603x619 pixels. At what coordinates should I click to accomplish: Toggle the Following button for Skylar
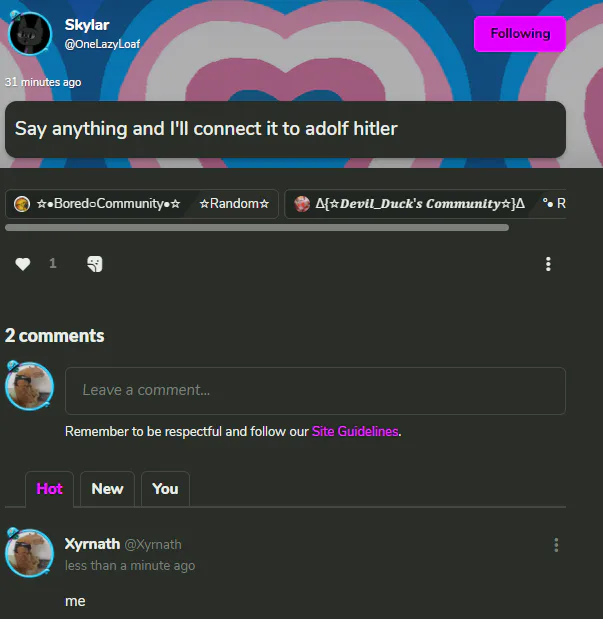point(520,34)
